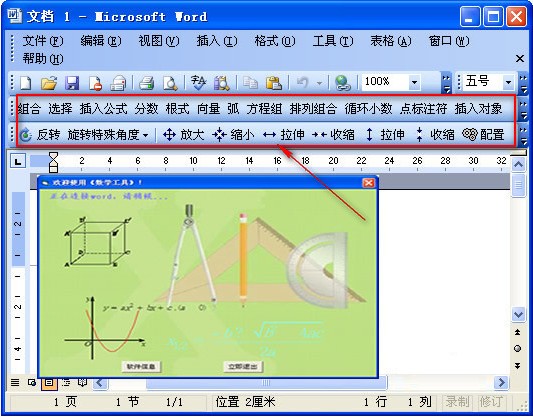Click the Undo arrow icon

coord(303,82)
